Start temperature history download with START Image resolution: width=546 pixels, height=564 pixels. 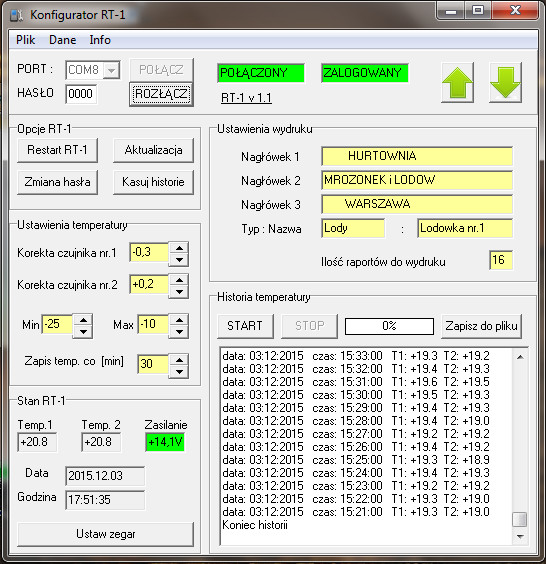pos(245,326)
